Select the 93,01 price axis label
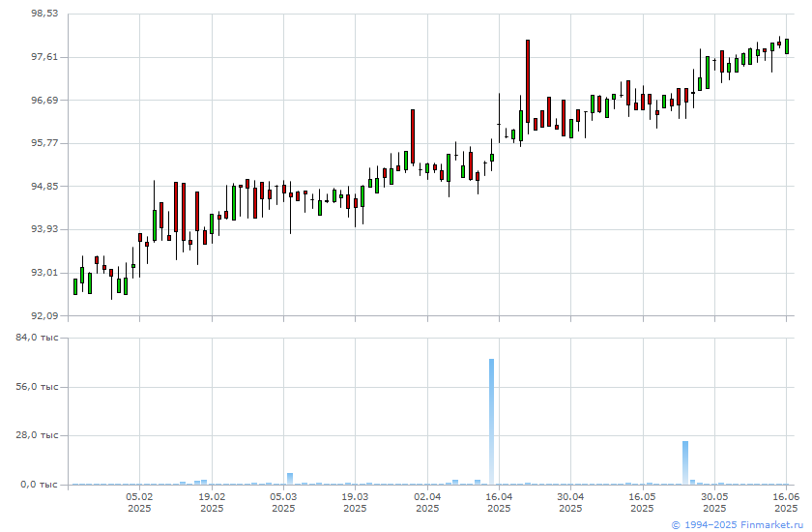The height and width of the screenshot is (532, 812). 45,273
